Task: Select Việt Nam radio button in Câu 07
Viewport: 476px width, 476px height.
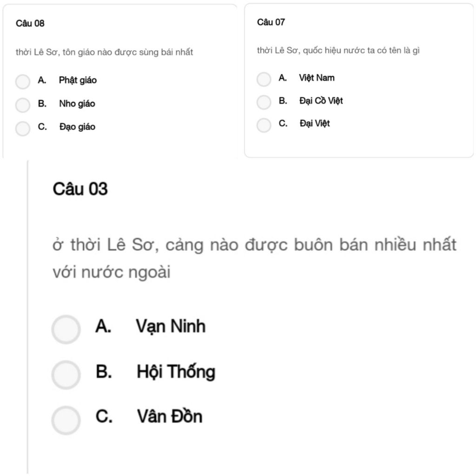Action: 264,79
